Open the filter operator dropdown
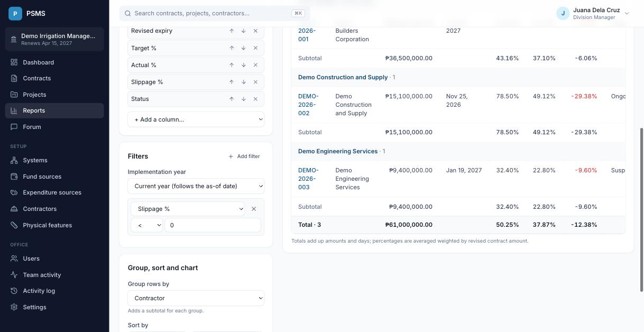The image size is (644, 332). pos(146,225)
